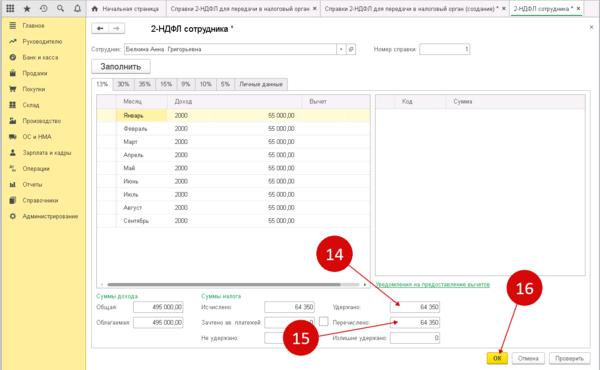The width and height of the screenshot is (600, 370).
Task: Click the Излишне удержано field
Action: coord(415,338)
